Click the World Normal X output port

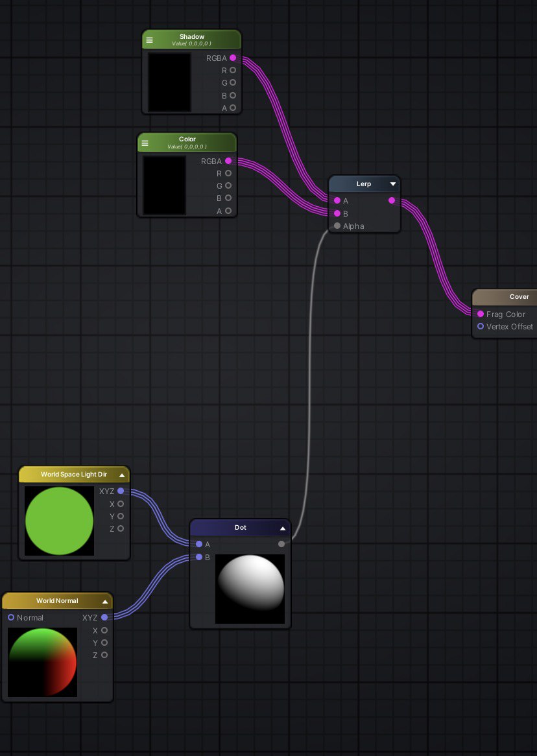click(104, 630)
